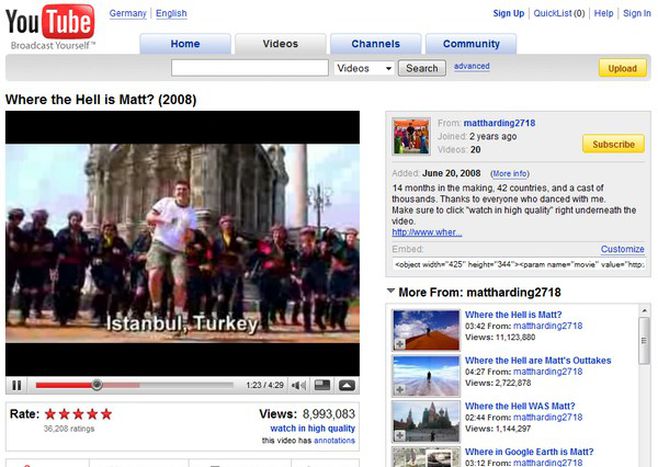The height and width of the screenshot is (467, 658).
Task: Click the video title 'Where the Hell is Matt? (2008)'
Action: tap(101, 100)
